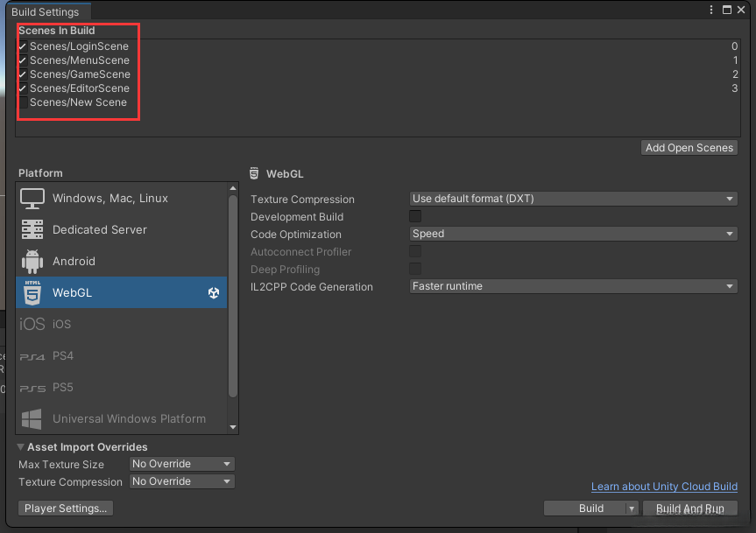Select the PS4 platform icon
This screenshot has width=756, height=533.
click(x=32, y=356)
